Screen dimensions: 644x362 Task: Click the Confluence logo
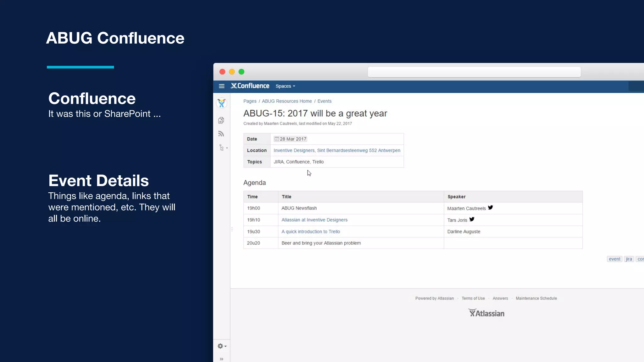(250, 86)
